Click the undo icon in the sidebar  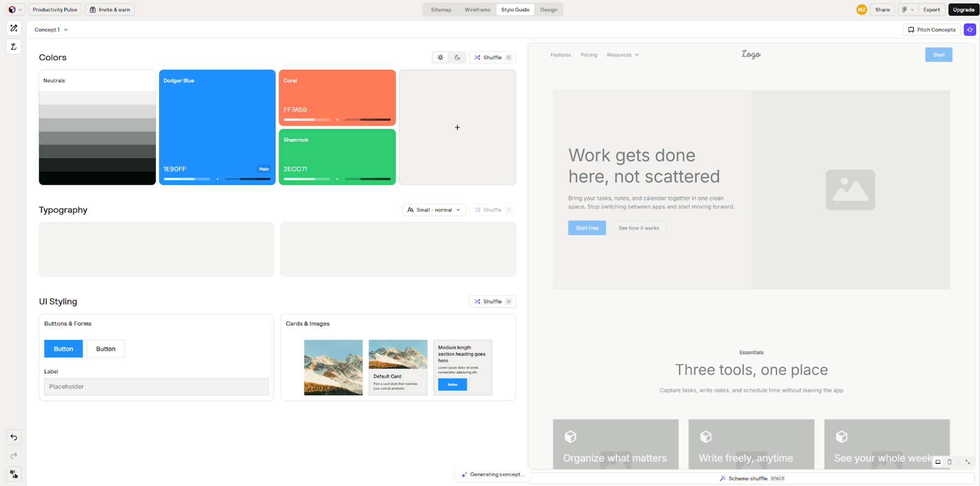pyautogui.click(x=13, y=437)
